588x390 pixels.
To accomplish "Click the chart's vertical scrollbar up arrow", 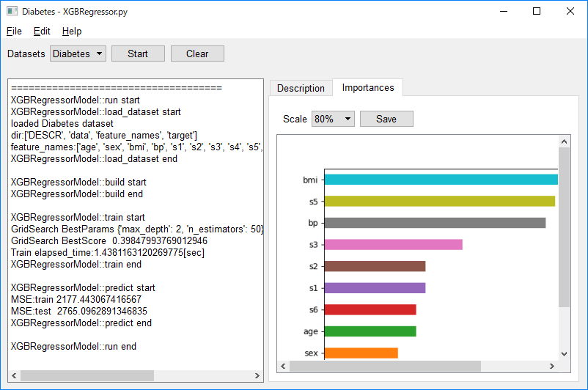I will pyautogui.click(x=564, y=141).
